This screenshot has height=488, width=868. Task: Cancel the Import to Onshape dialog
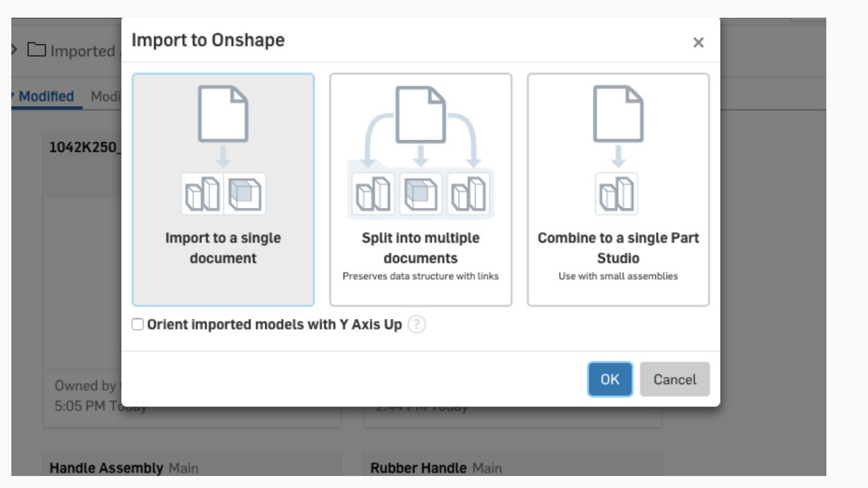[x=674, y=379]
